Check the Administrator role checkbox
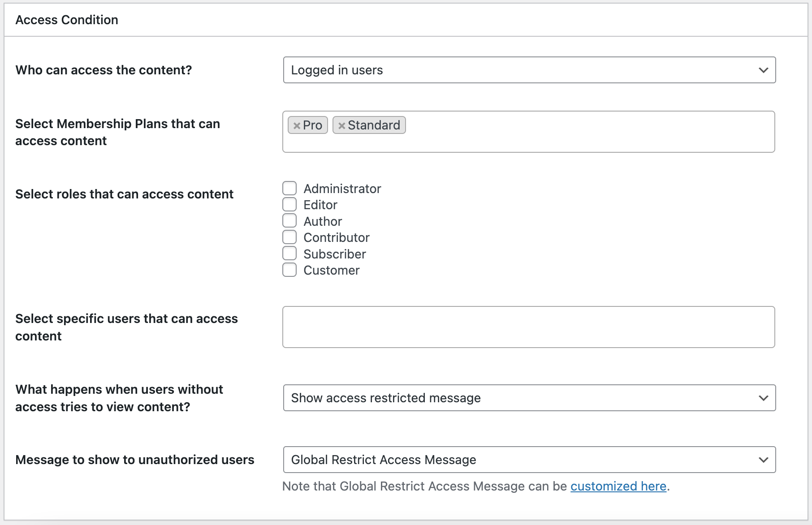 tap(289, 188)
